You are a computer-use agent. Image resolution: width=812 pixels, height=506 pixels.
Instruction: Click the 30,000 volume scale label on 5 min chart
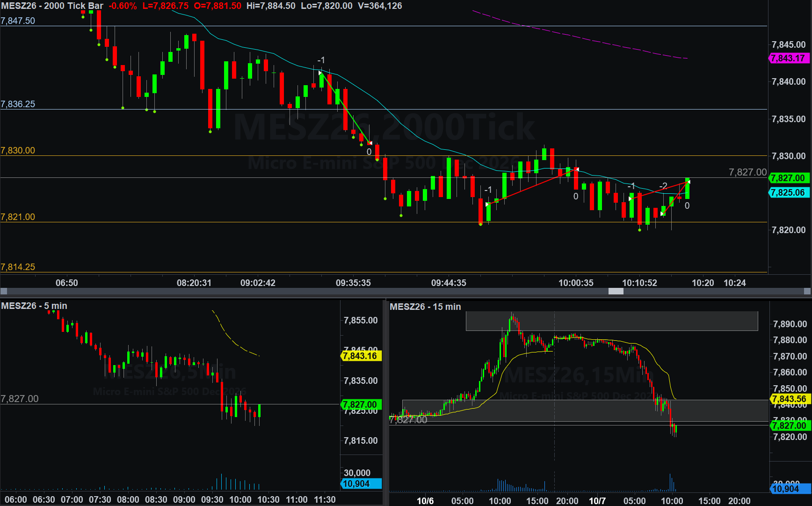click(357, 473)
